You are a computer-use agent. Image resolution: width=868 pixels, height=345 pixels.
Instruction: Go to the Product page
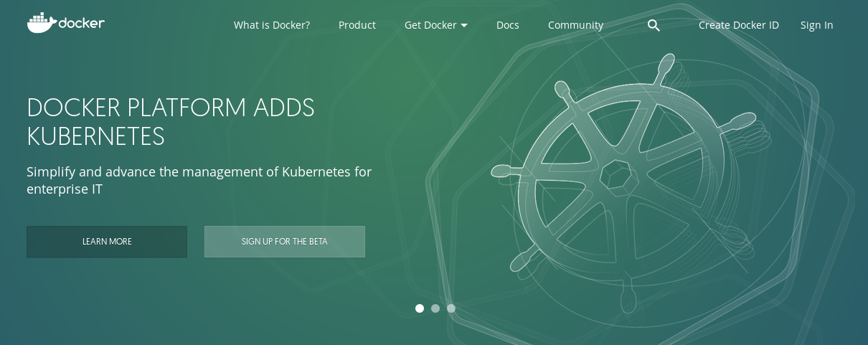coord(357,25)
